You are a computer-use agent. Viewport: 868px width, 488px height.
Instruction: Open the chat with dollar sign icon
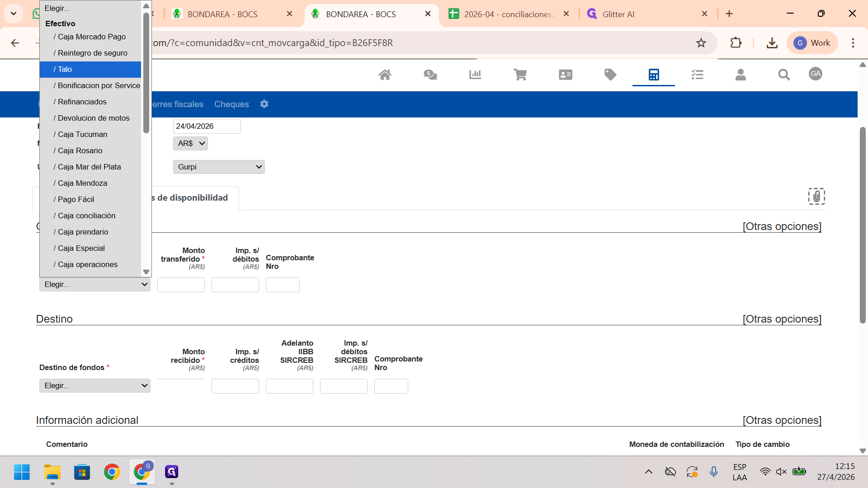(x=430, y=75)
